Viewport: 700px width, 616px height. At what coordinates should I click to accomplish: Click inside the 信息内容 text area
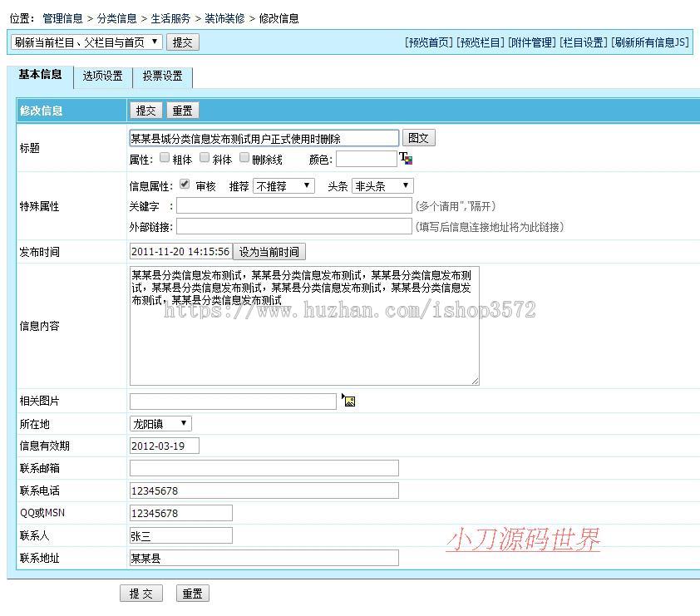pos(304,326)
